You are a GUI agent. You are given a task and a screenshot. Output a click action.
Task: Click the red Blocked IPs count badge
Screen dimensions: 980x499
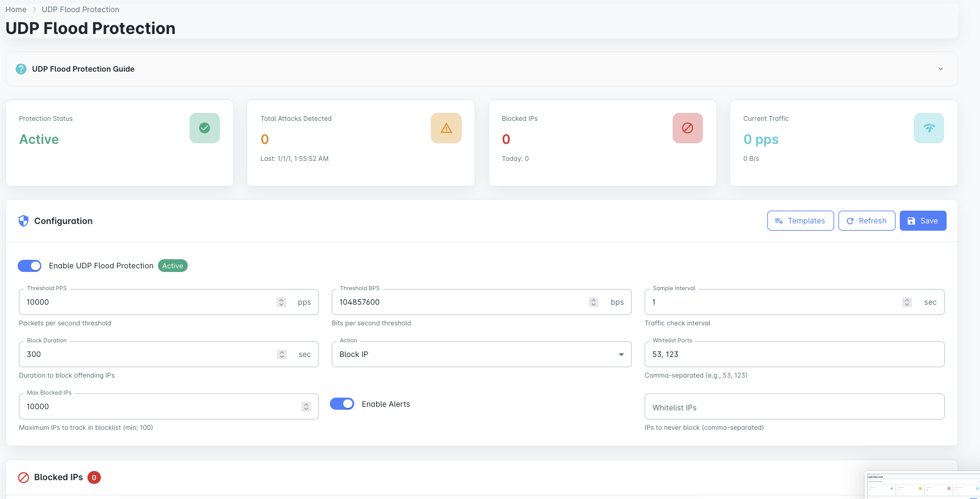point(94,478)
